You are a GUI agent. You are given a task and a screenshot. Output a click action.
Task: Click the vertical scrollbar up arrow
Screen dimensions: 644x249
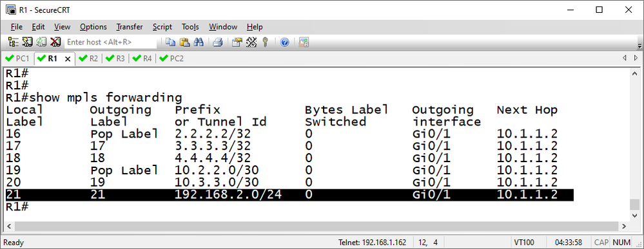[635, 74]
